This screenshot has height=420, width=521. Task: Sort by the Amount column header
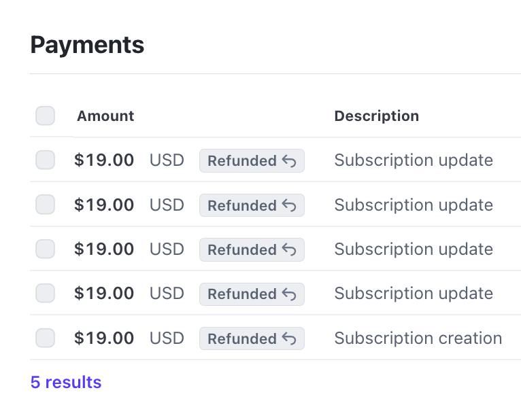coord(105,116)
